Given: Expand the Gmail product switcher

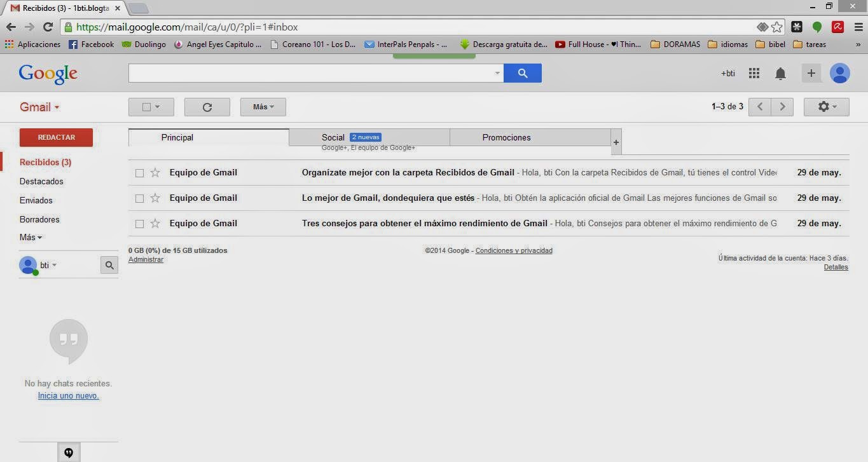Looking at the screenshot, I should (39, 107).
